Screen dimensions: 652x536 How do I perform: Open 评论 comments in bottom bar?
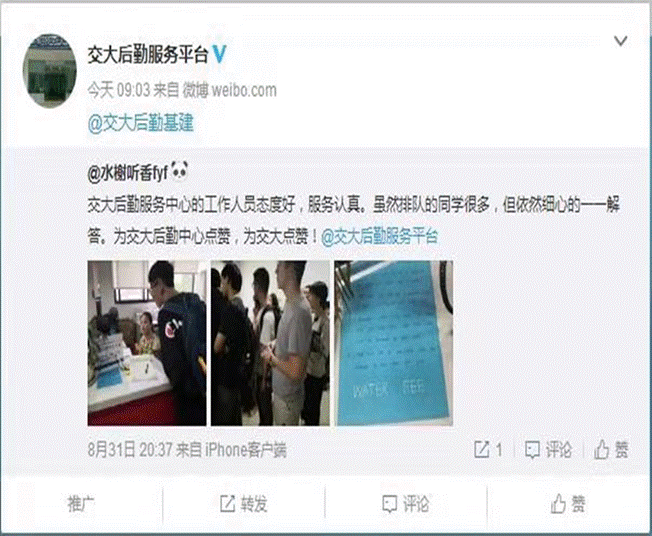pos(405,504)
